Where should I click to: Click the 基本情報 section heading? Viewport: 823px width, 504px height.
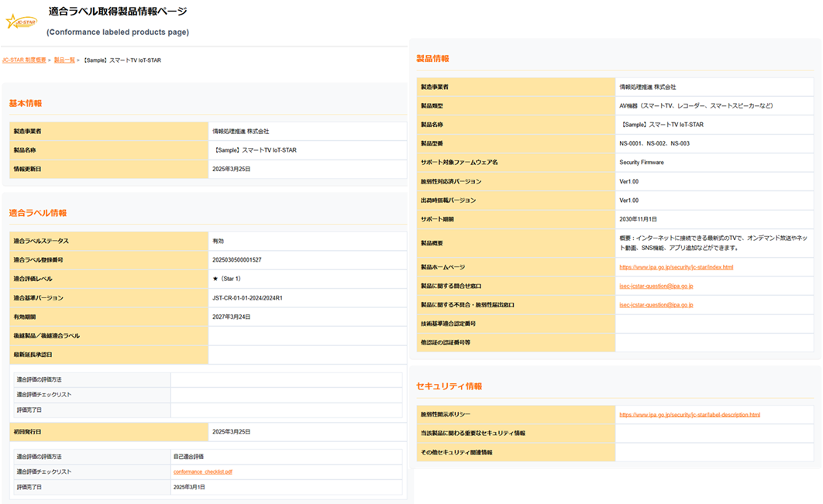coord(26,103)
